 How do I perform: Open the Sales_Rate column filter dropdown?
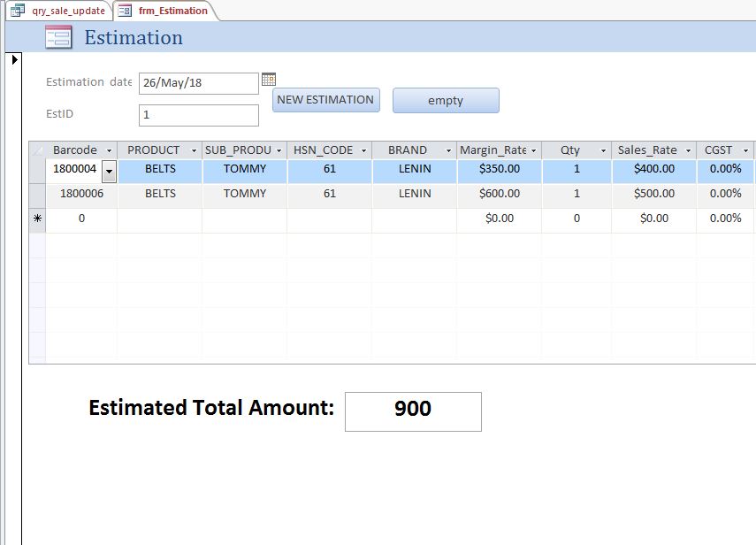688,151
